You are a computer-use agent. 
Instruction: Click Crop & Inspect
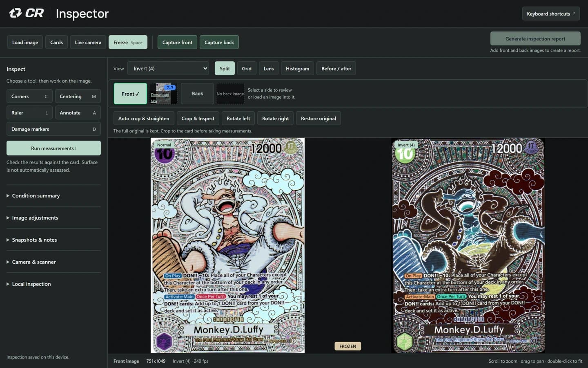pos(198,118)
